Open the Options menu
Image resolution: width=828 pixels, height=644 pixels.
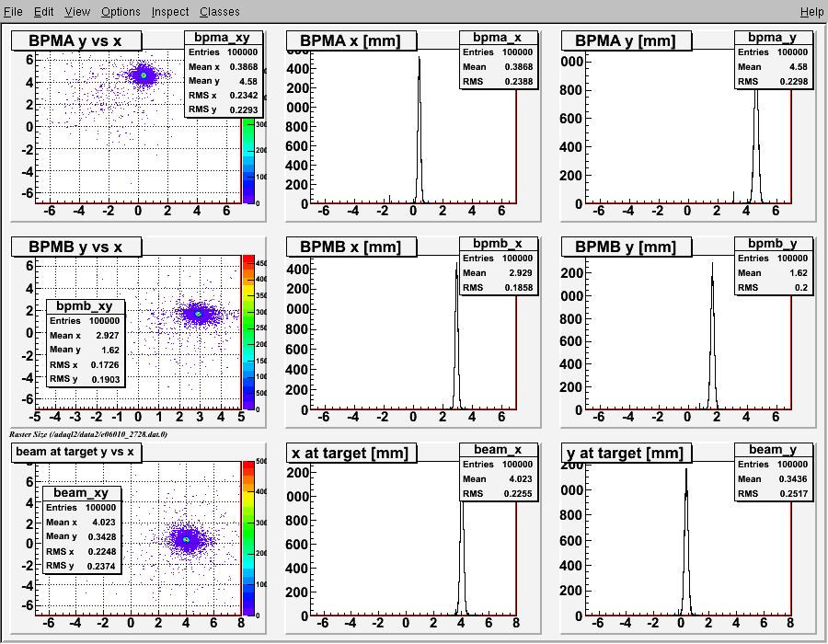(x=121, y=12)
